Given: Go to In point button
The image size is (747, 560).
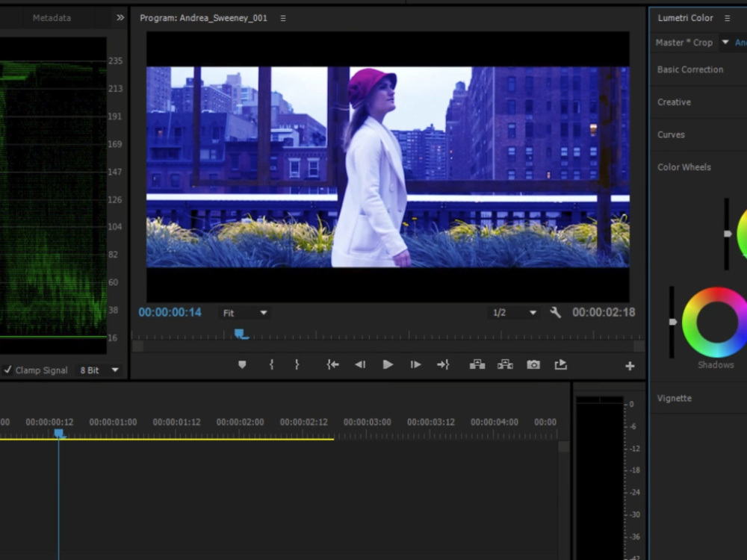Looking at the screenshot, I should 332,365.
